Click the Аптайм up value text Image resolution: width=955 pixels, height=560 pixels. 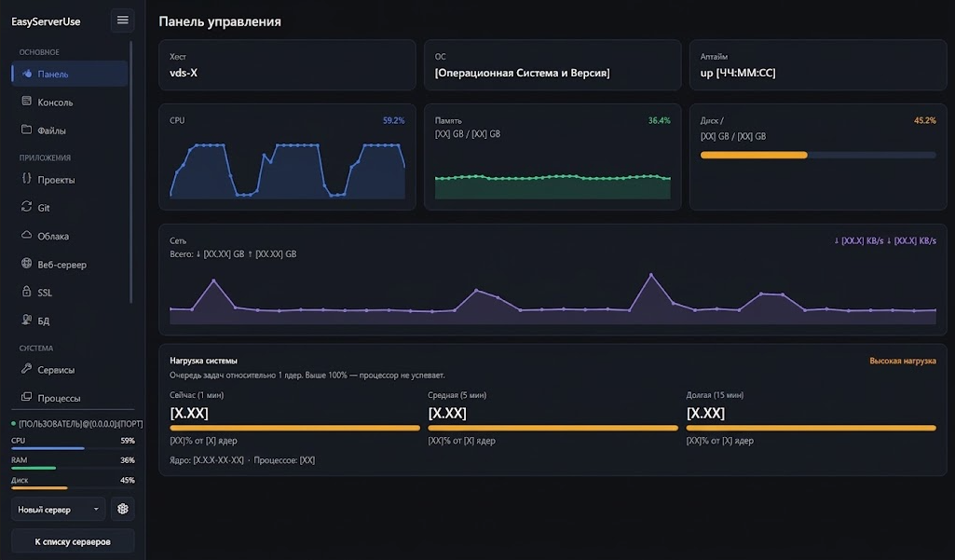point(738,73)
